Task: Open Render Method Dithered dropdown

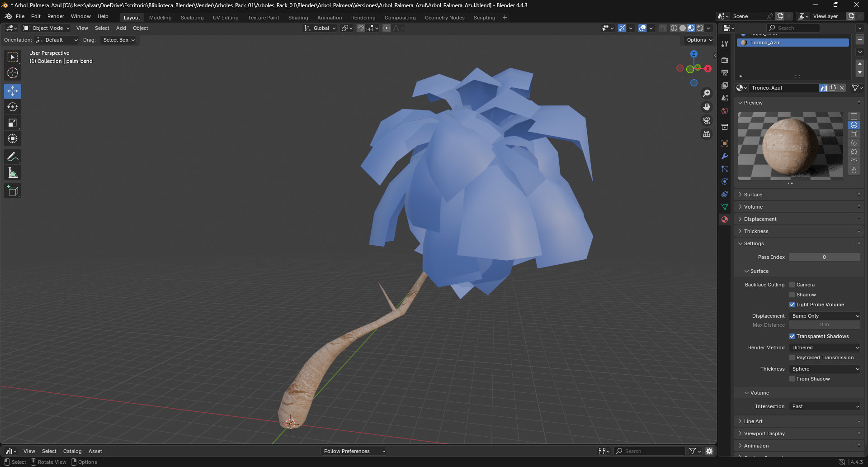Action: 825,348
